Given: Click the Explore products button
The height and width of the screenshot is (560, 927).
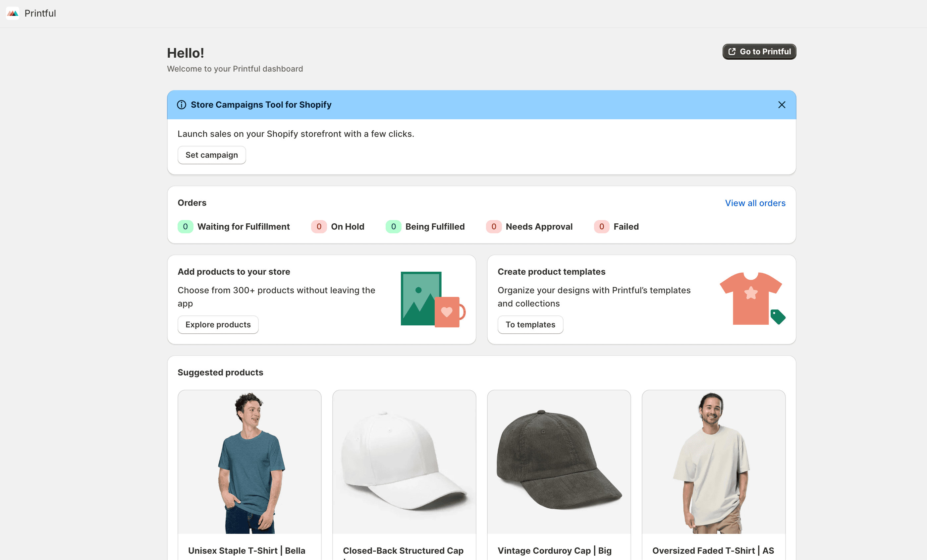Looking at the screenshot, I should pyautogui.click(x=218, y=325).
